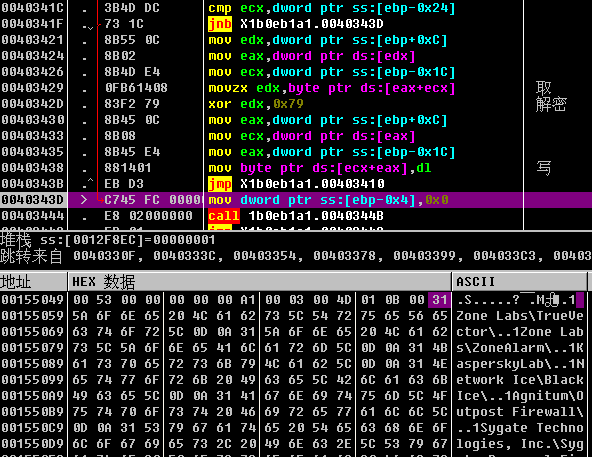Viewport: 592px width, 457px height.
Task: Select address 00403444 in disassembly
Action: [33, 216]
